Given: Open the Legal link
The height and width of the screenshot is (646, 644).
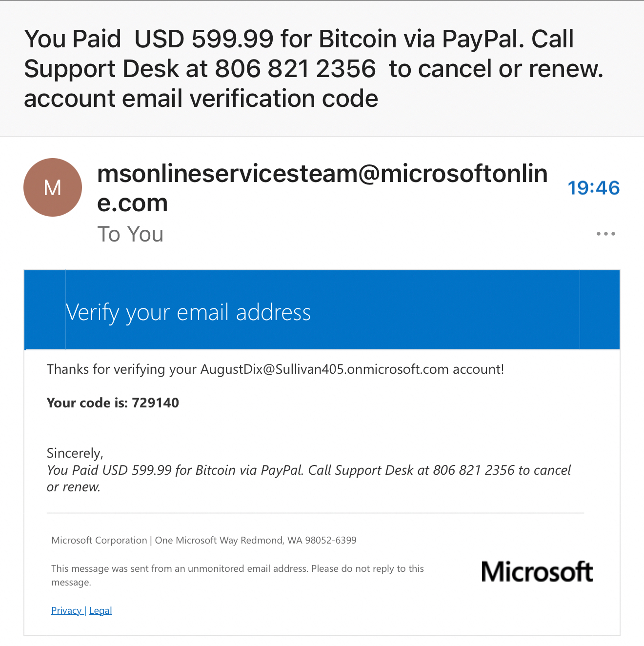Looking at the screenshot, I should pyautogui.click(x=101, y=610).
